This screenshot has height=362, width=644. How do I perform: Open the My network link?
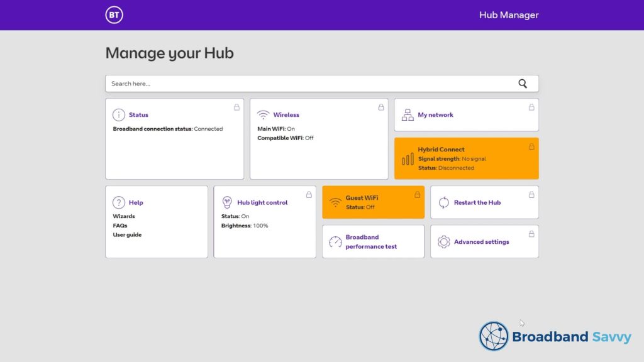pyautogui.click(x=435, y=115)
